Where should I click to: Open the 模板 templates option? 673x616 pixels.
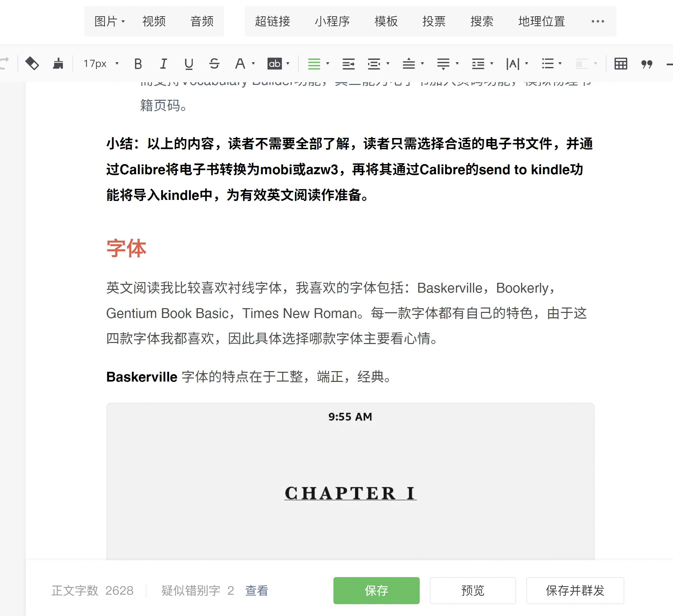(386, 21)
